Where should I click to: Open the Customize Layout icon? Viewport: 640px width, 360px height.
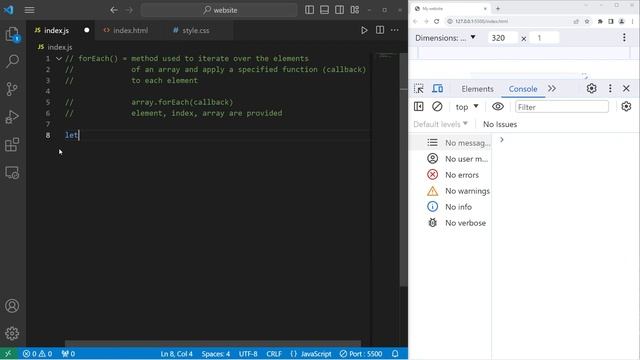[355, 10]
